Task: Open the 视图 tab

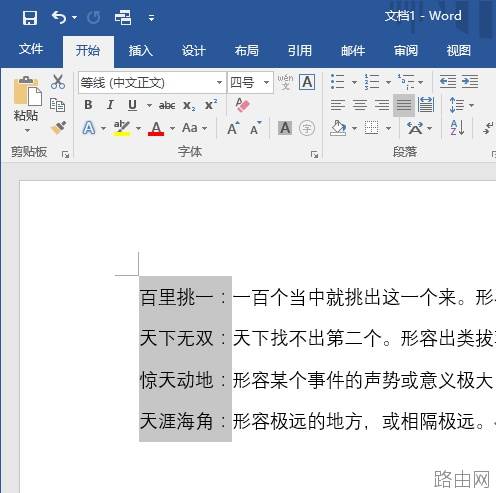Action: [x=459, y=51]
